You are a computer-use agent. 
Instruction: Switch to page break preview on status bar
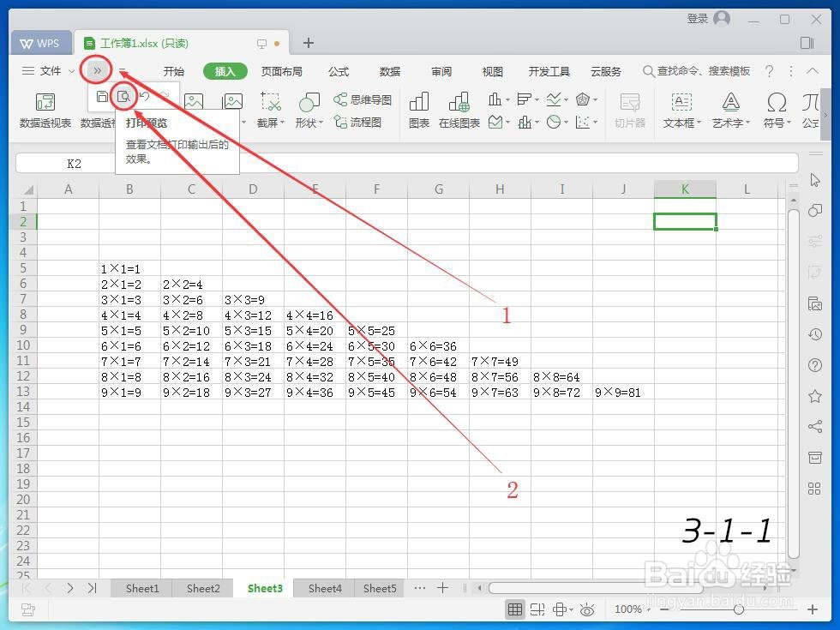[538, 609]
